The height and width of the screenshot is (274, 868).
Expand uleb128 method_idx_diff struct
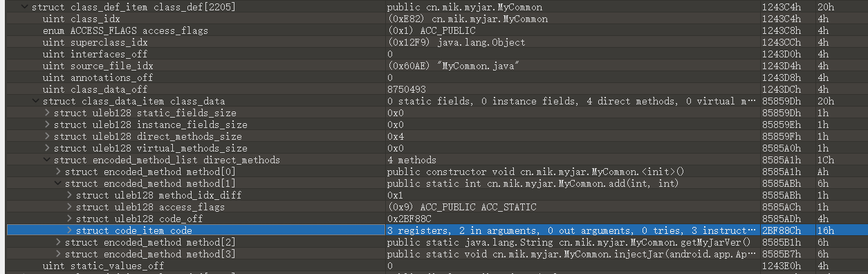tap(69, 195)
